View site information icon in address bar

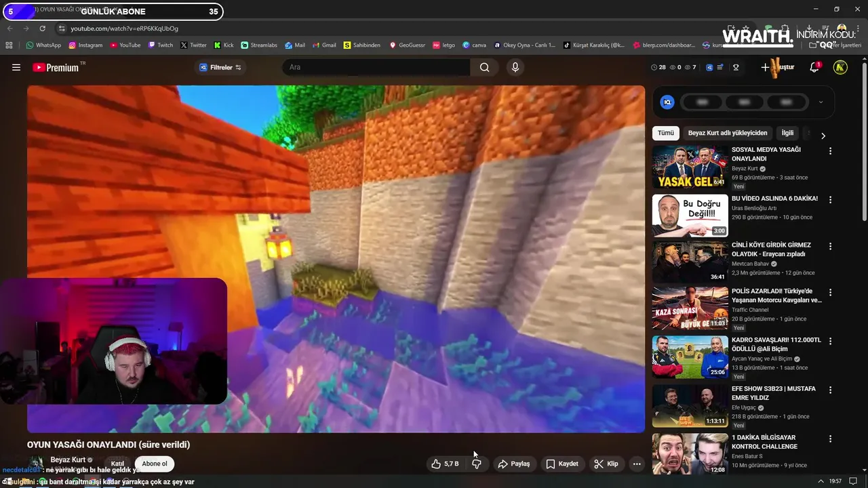coord(62,28)
